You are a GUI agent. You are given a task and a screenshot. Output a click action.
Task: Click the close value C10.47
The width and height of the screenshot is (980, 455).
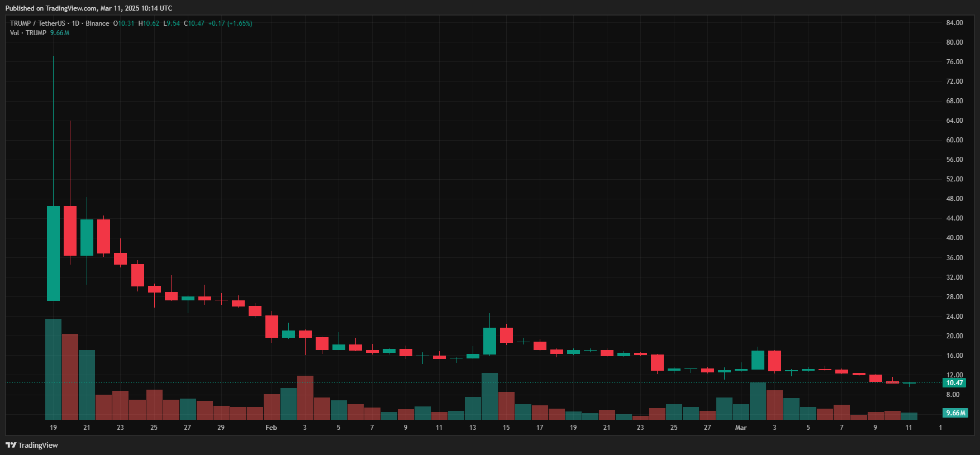(194, 23)
